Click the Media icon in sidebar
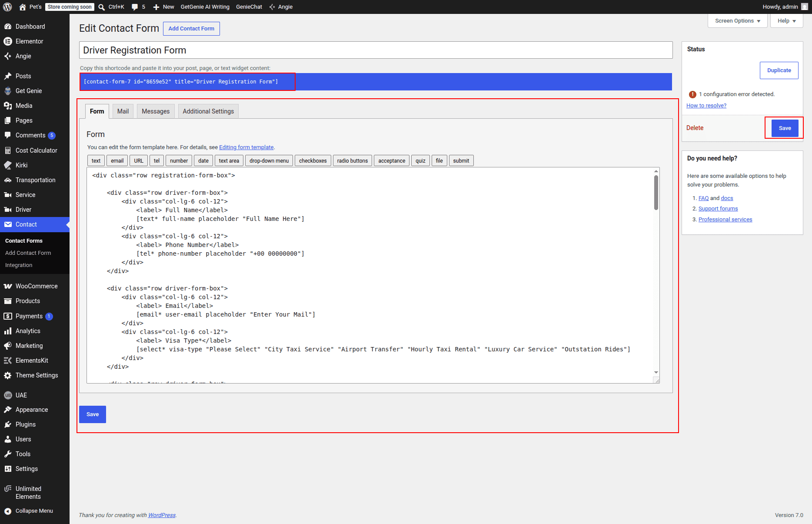 coord(8,106)
